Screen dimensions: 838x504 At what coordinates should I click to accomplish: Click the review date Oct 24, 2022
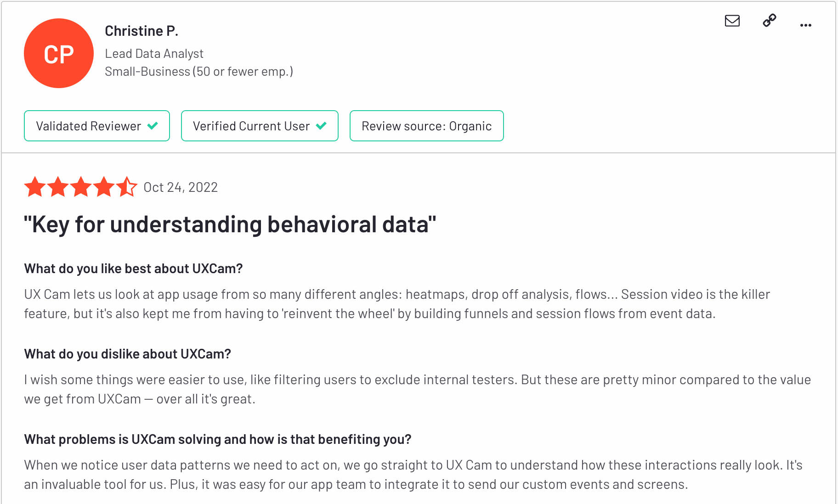pos(181,187)
